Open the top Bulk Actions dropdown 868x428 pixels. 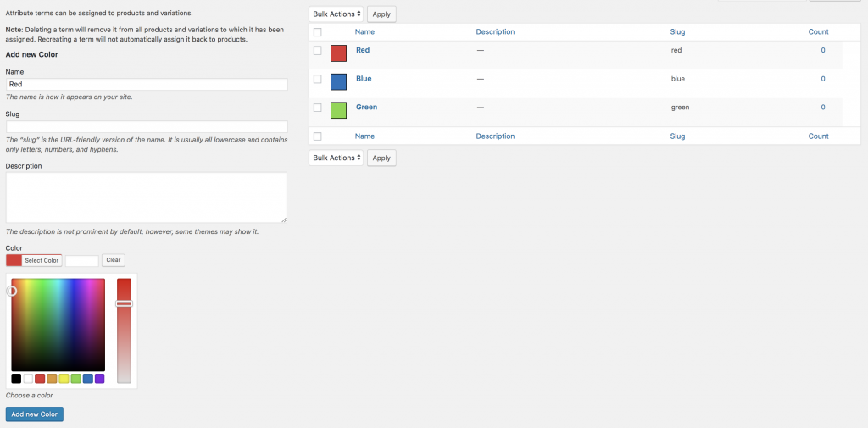337,14
